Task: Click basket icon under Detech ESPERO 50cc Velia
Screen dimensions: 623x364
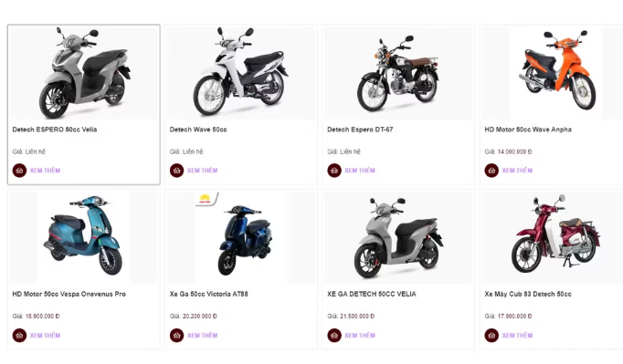Action: coord(19,171)
